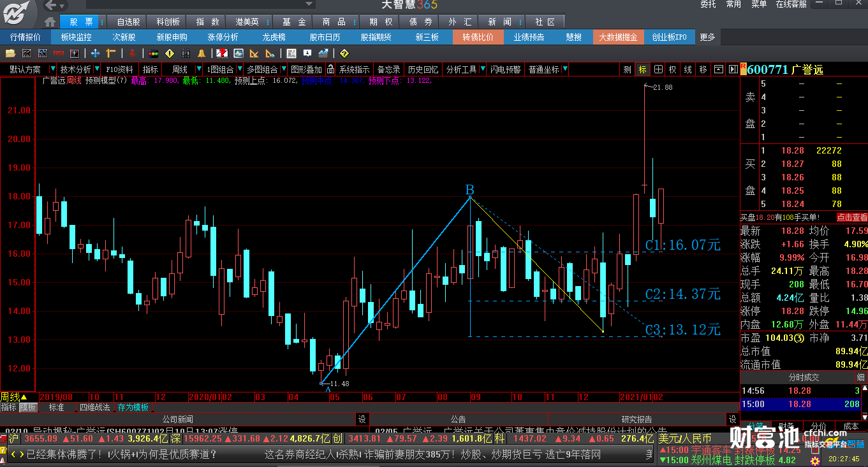The image size is (868, 467).
Task: Expand the 周线 selector at chart bottom-left
Action: pos(14,397)
